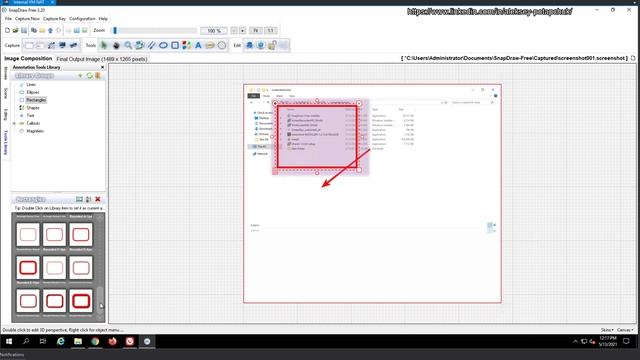Switch to the Final Output Image tab
The image size is (640, 360).
102,59
